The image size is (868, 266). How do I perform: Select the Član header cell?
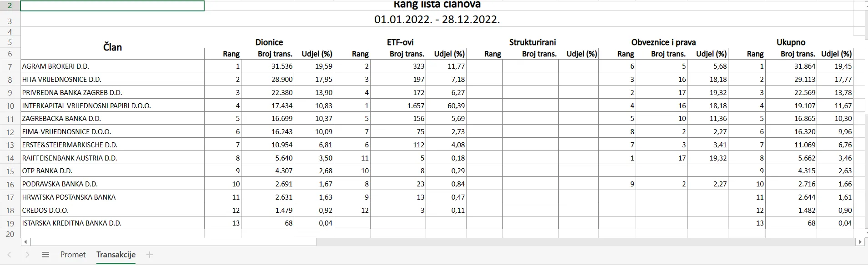(x=112, y=47)
